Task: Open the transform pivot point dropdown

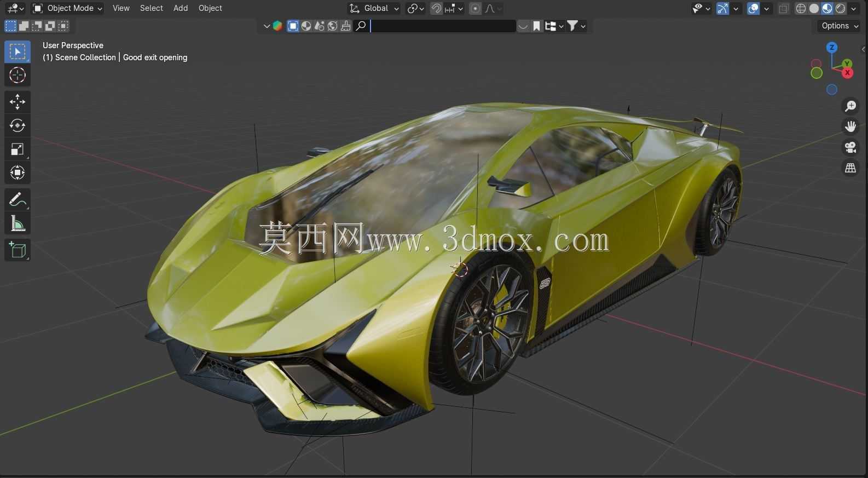Action: click(416, 8)
